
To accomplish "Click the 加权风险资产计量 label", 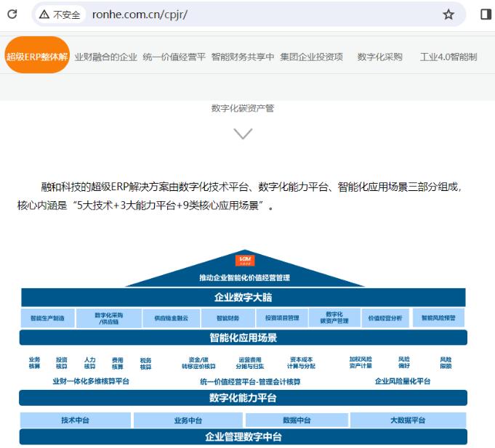I will tap(361, 362).
